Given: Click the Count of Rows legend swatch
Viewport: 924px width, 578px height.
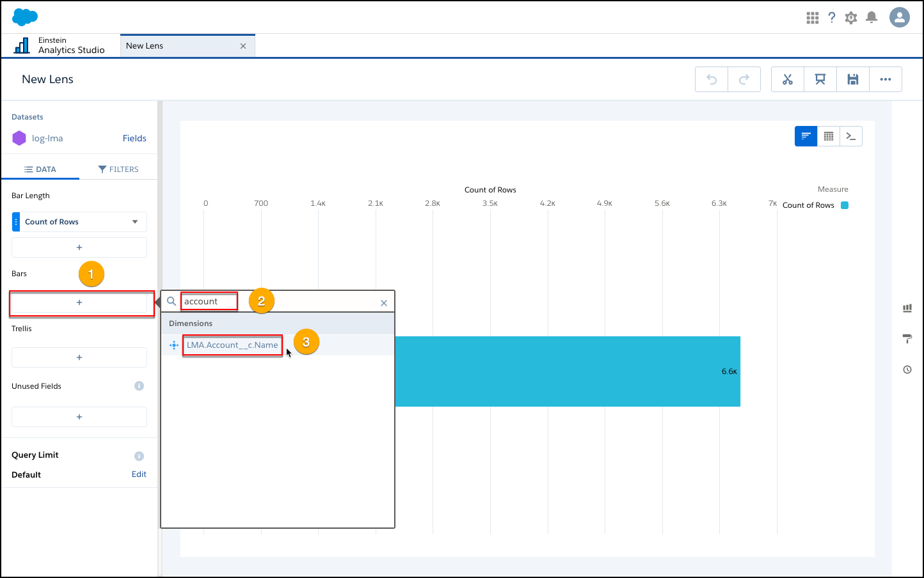Looking at the screenshot, I should 845,205.
